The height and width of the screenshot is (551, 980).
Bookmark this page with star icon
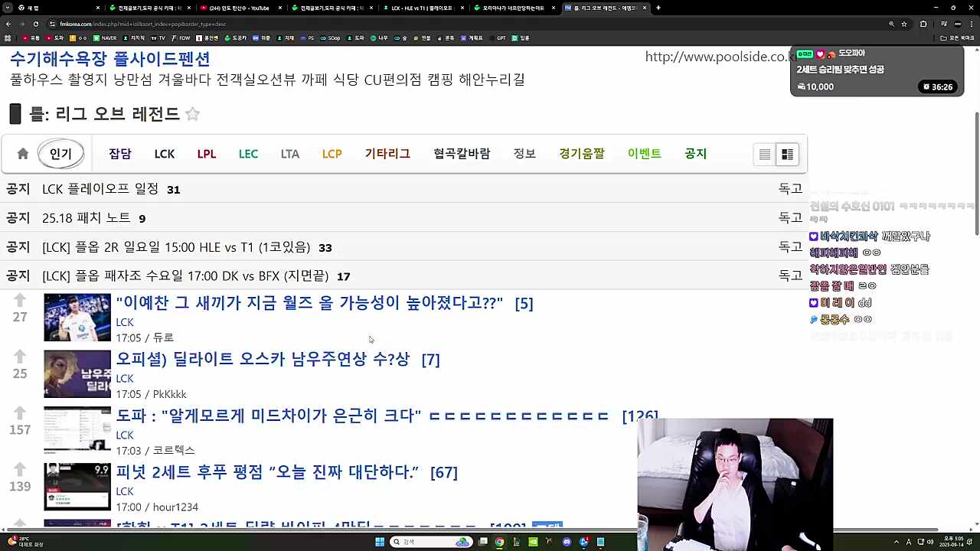click(903, 24)
